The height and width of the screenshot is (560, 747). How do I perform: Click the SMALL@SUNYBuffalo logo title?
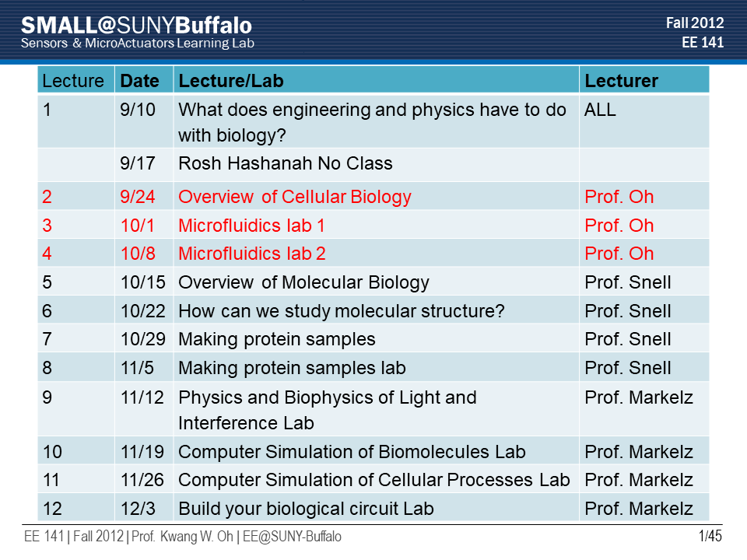tap(136, 25)
